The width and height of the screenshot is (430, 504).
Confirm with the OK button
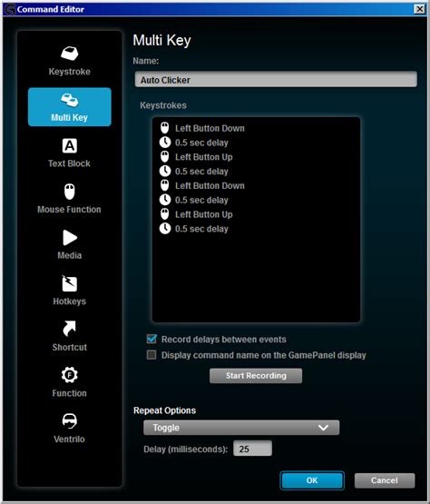[312, 480]
